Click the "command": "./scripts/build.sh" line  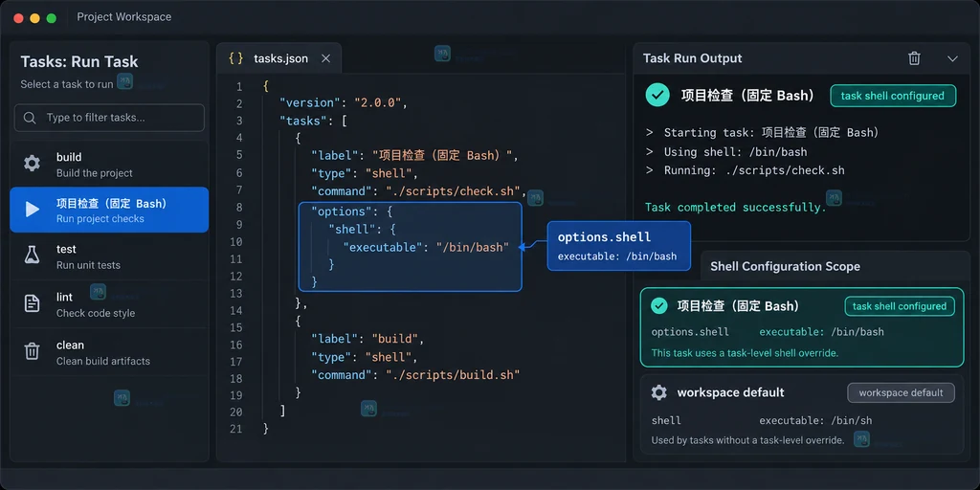(x=415, y=374)
